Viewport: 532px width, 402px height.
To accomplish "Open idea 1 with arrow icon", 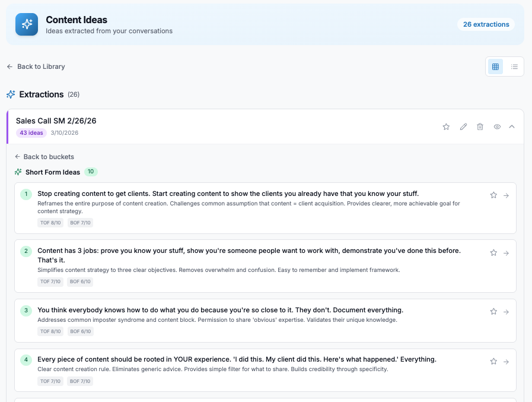I will click(x=506, y=195).
